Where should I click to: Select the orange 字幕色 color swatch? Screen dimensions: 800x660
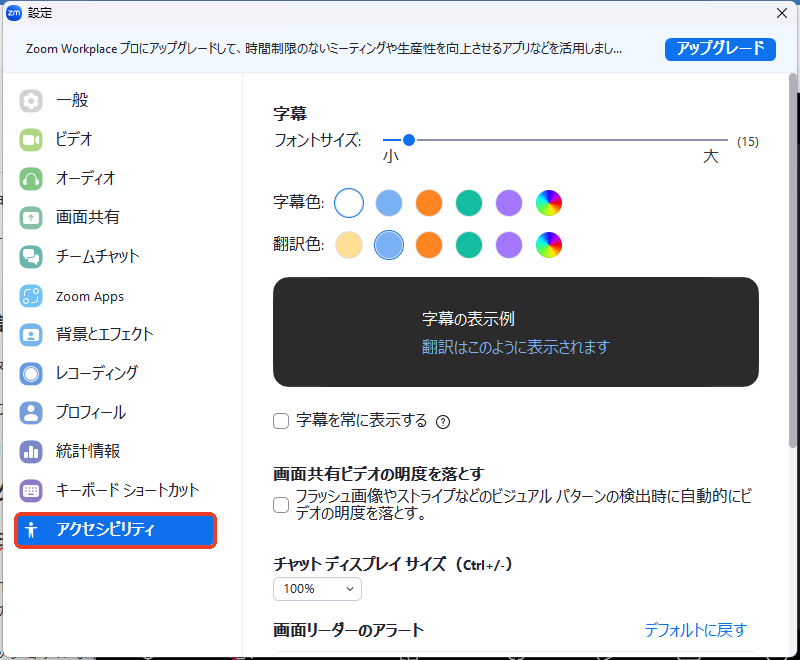point(428,203)
